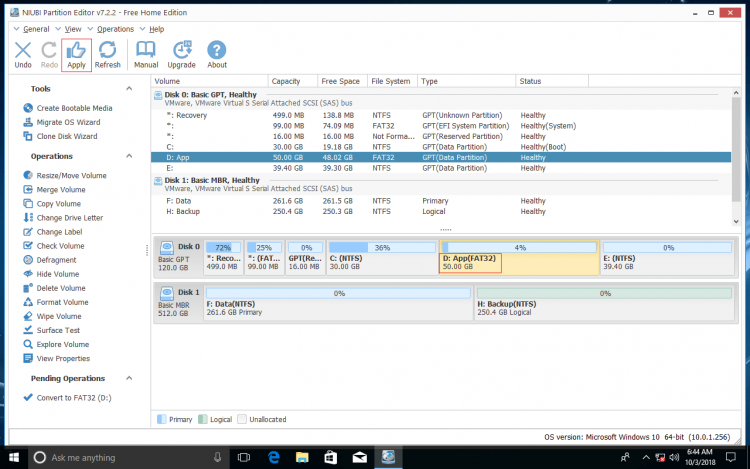Sort by the Capacity column header
The width and height of the screenshot is (750, 469).
click(x=293, y=81)
